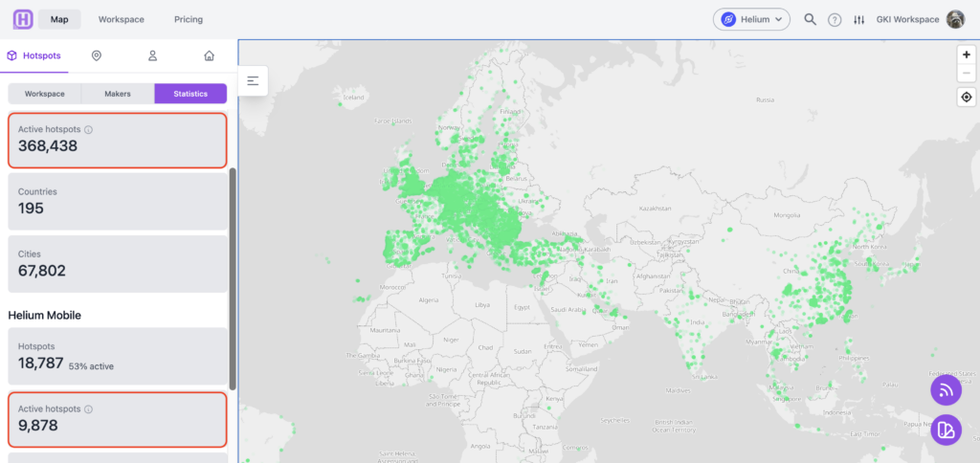Open the user avatar menu

coord(956,19)
